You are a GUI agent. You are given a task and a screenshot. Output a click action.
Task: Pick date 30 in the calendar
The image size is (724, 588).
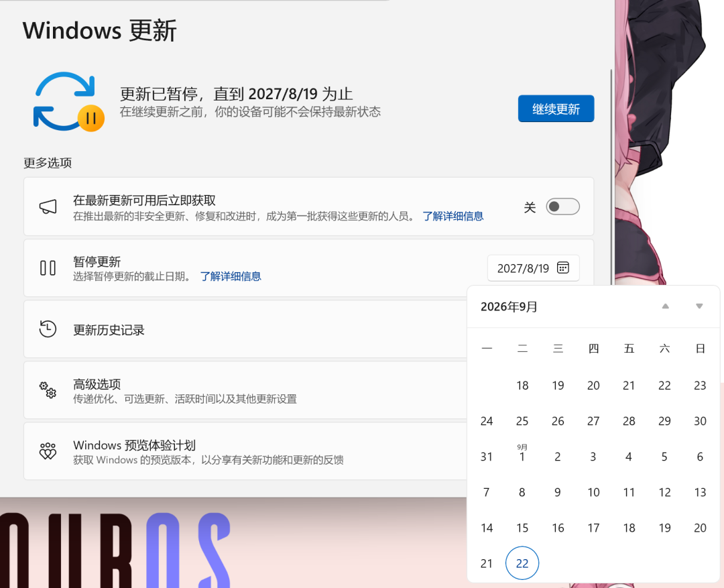(700, 421)
